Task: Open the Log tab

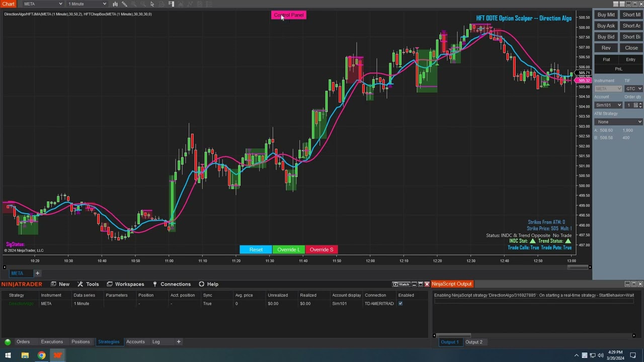Action: pyautogui.click(x=156, y=342)
